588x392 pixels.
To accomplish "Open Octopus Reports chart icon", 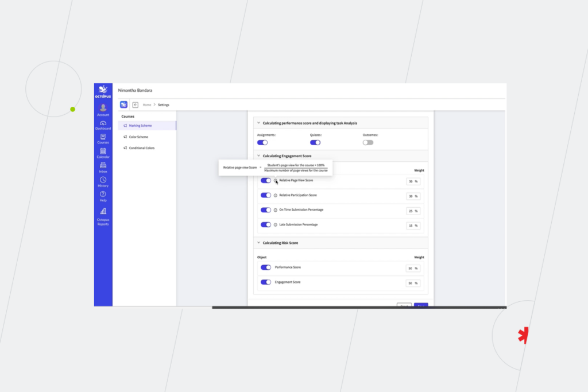I will point(103,211).
